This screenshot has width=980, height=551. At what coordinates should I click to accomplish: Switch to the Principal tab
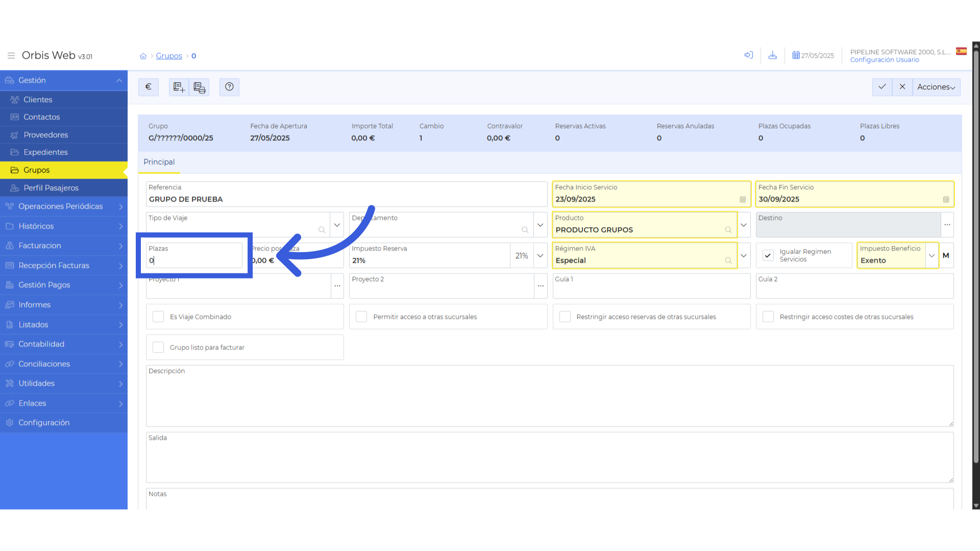[x=159, y=162]
